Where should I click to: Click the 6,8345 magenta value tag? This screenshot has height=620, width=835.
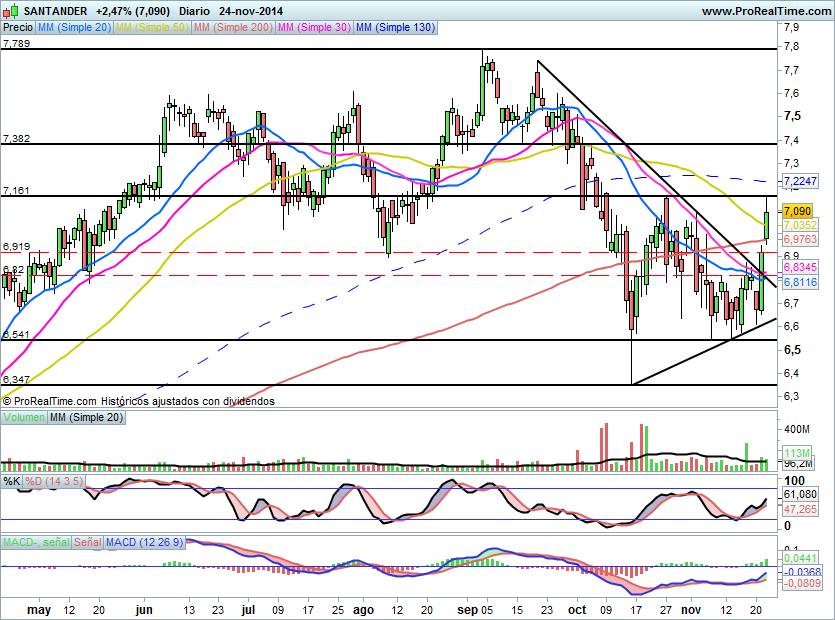pyautogui.click(x=800, y=267)
